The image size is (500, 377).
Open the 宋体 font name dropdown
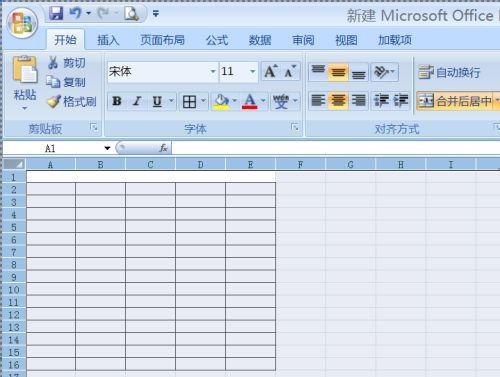point(213,71)
